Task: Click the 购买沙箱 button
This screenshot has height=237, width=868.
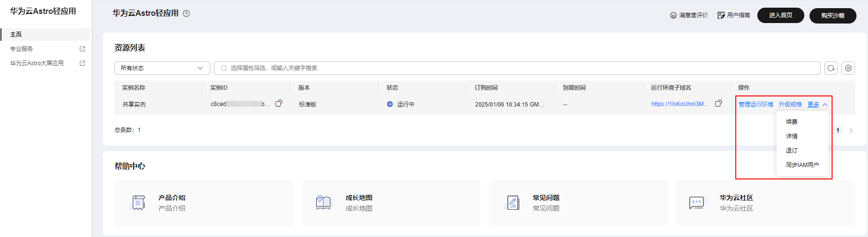Action: point(833,16)
